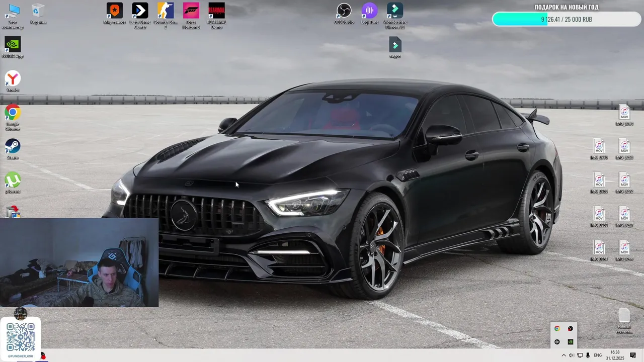Launch Wondershare Filmora 15
644x362 pixels.
(x=395, y=16)
